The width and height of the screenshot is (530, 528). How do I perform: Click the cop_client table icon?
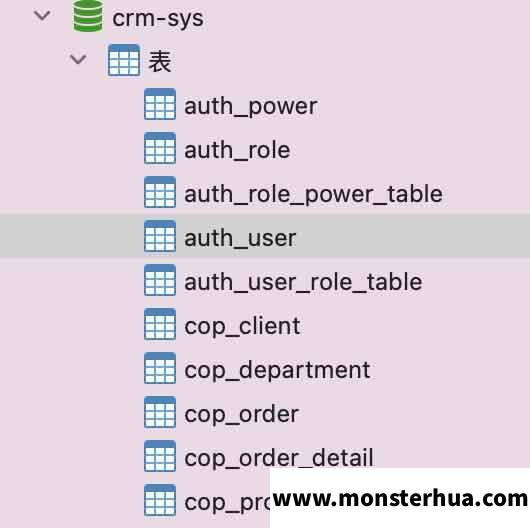click(x=160, y=324)
